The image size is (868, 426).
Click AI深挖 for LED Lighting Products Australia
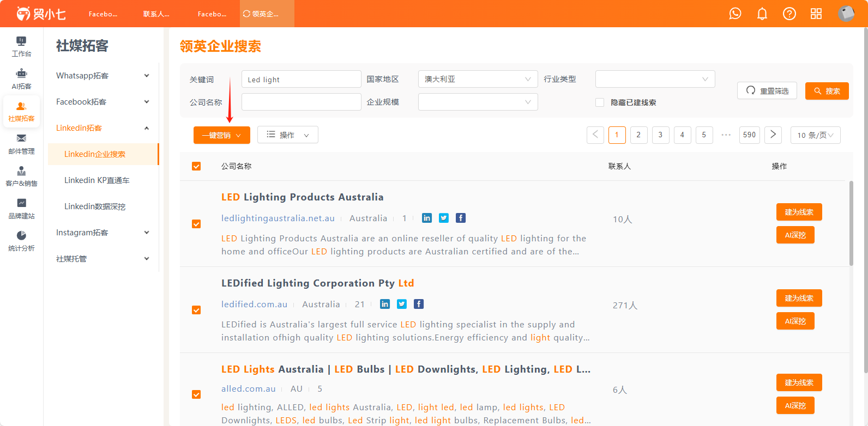pyautogui.click(x=795, y=235)
